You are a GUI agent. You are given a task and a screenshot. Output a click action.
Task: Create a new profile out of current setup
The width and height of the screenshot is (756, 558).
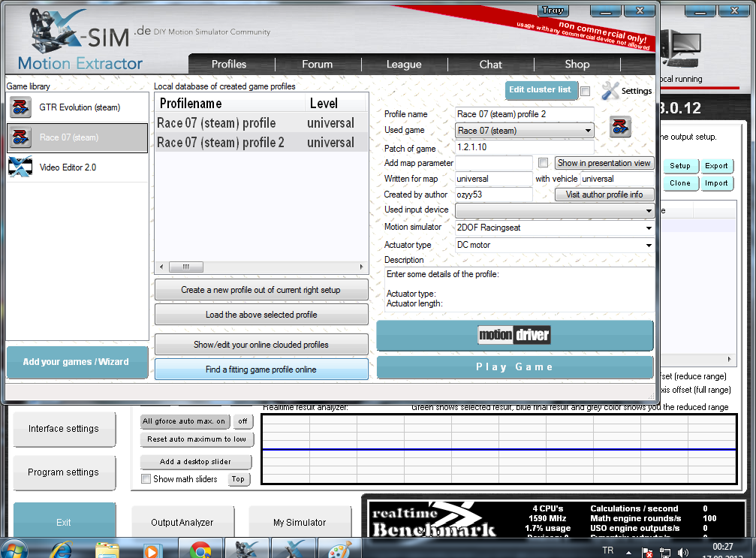pyautogui.click(x=261, y=290)
